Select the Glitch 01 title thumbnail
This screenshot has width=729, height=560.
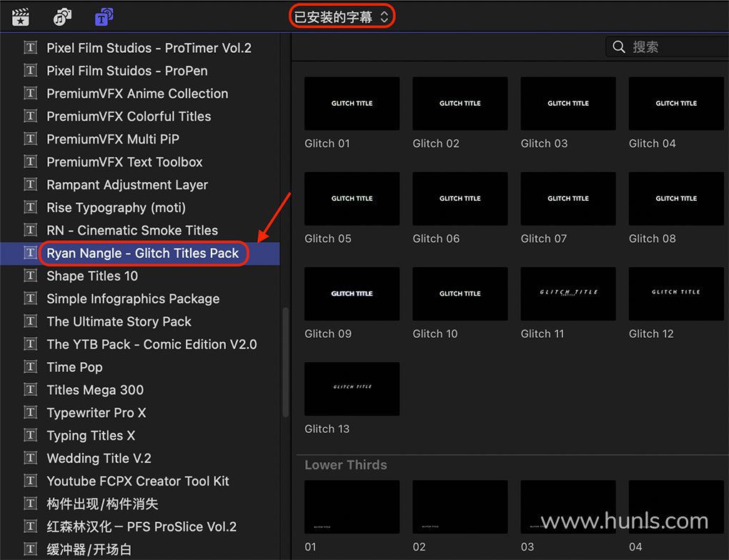pos(352,103)
